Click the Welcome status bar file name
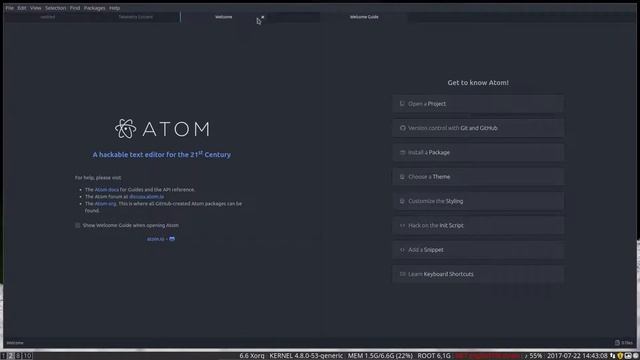The width and height of the screenshot is (640, 360). click(x=15, y=343)
